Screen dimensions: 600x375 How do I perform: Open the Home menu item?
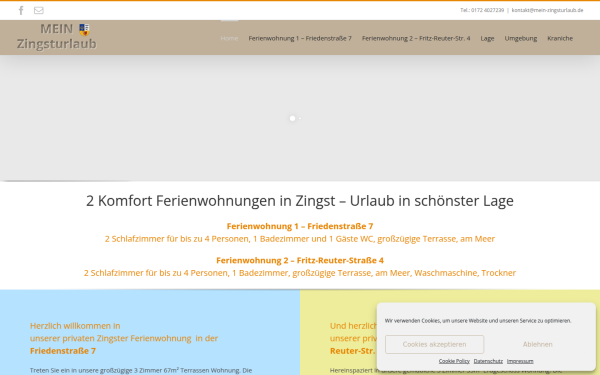pos(229,38)
